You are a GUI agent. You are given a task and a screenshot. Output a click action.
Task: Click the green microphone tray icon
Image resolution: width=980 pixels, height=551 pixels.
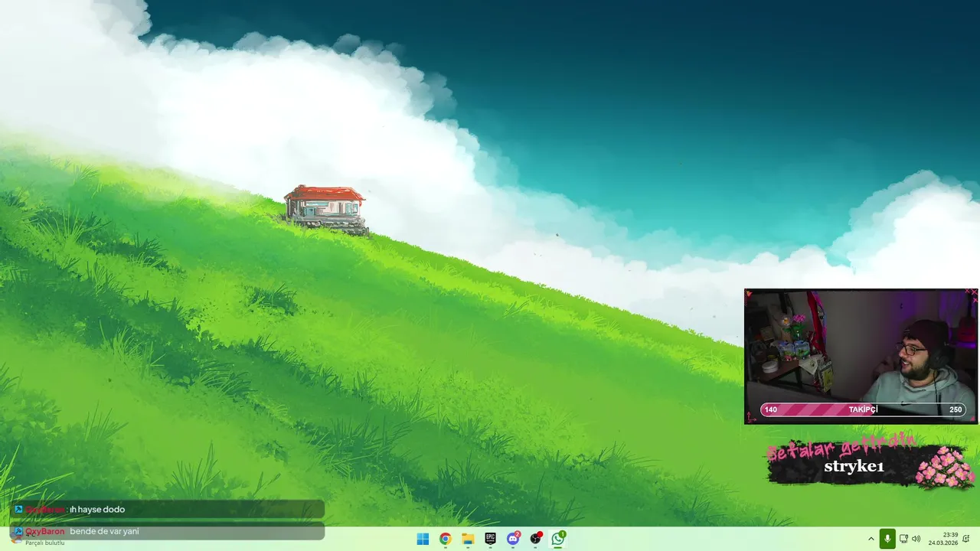click(887, 539)
